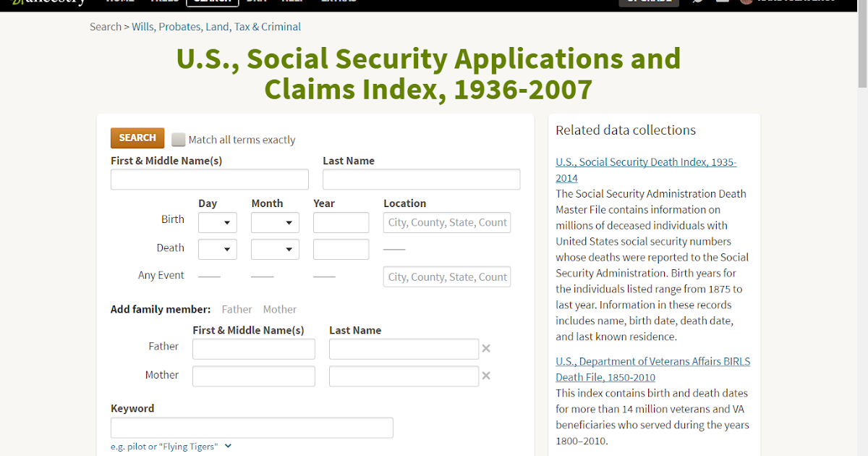Screen dimensions: 868x456
Task: Open the Birth Month dropdown
Action: click(x=275, y=222)
